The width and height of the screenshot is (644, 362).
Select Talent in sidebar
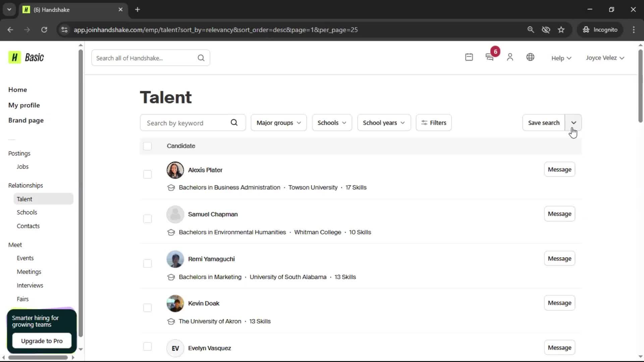(43, 199)
